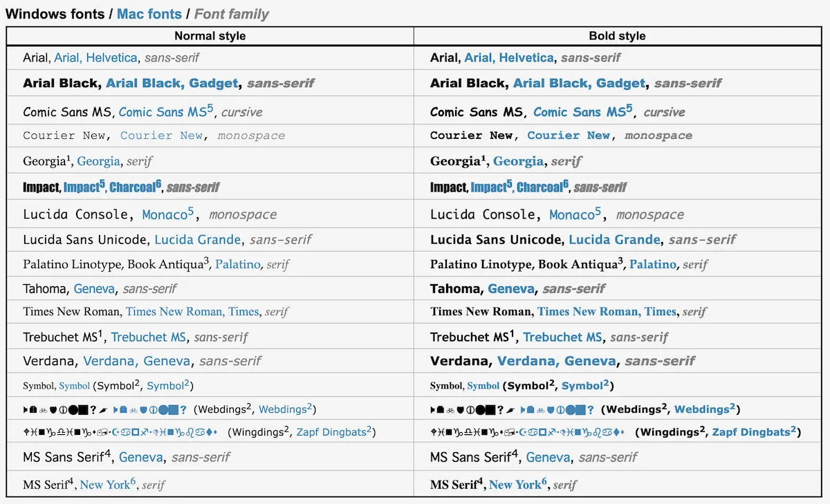Click blue "Lucida Grande" in Normal style column
The image size is (830, 504).
(198, 240)
